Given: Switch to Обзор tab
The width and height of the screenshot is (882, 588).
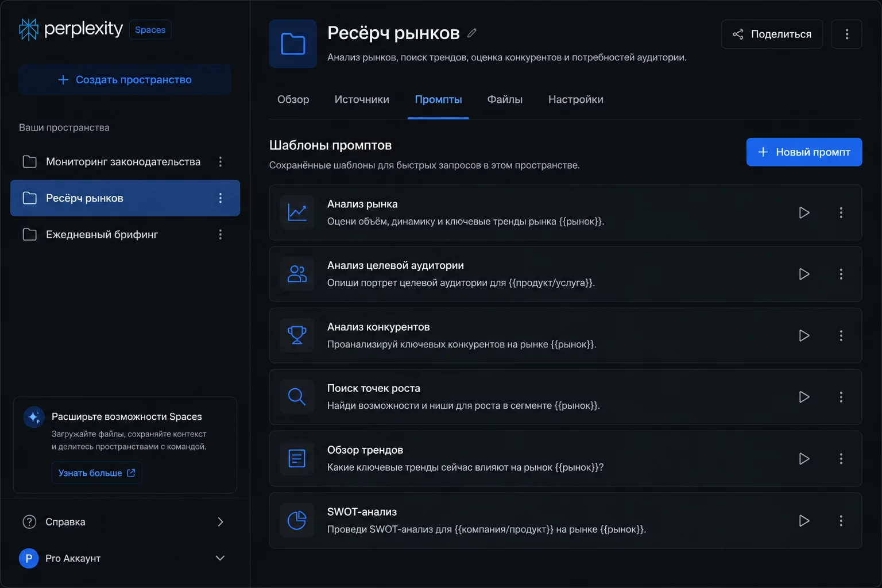Looking at the screenshot, I should click(293, 100).
